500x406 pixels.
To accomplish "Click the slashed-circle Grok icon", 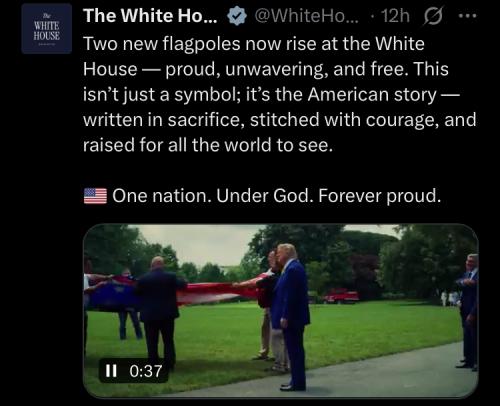I will click(x=433, y=16).
